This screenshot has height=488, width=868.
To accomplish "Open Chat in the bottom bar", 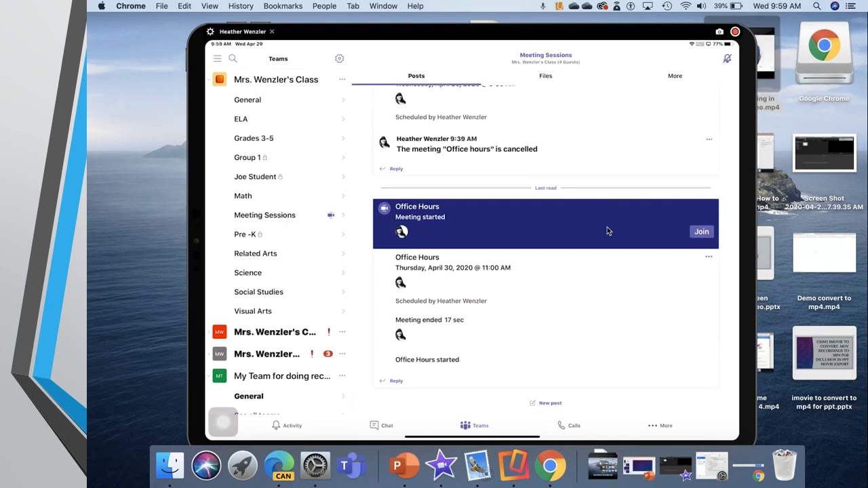I will [x=381, y=426].
